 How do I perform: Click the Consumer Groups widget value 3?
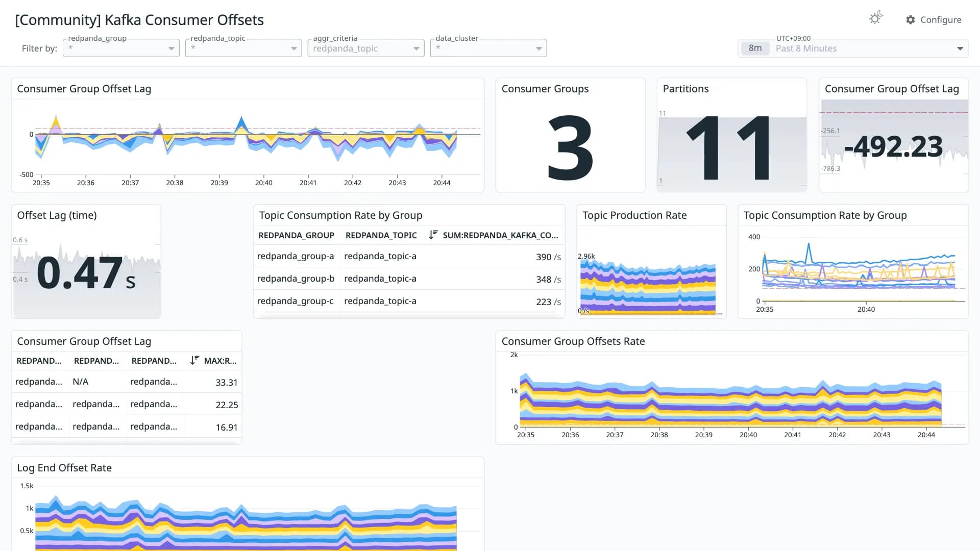coord(570,147)
